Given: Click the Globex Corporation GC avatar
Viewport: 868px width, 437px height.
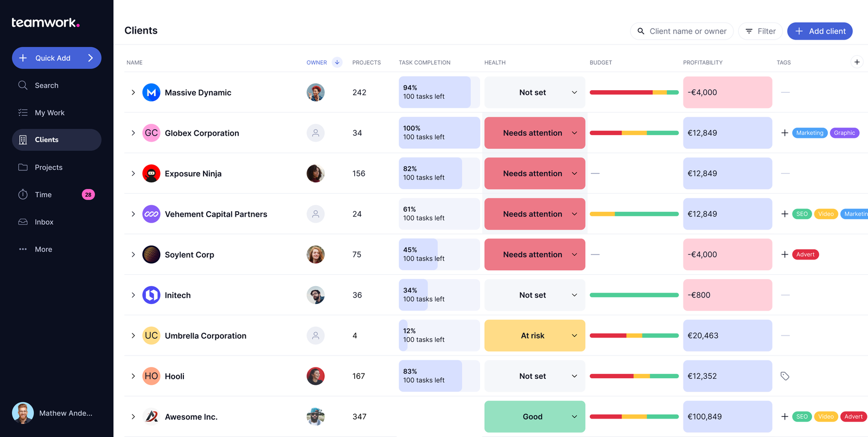Looking at the screenshot, I should (x=151, y=133).
